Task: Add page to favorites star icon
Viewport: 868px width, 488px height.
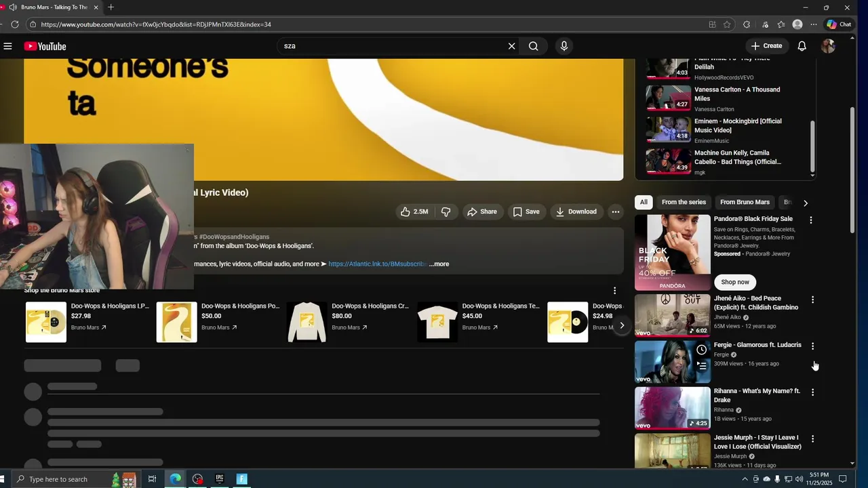Action: click(x=727, y=24)
